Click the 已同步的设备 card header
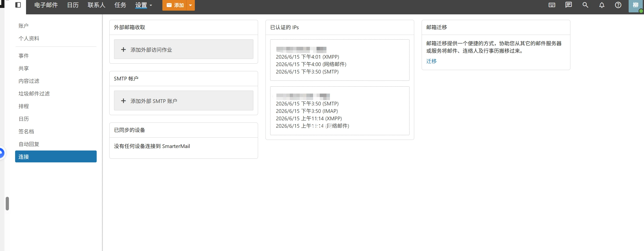Viewport: 644px width, 251px height. point(183,130)
